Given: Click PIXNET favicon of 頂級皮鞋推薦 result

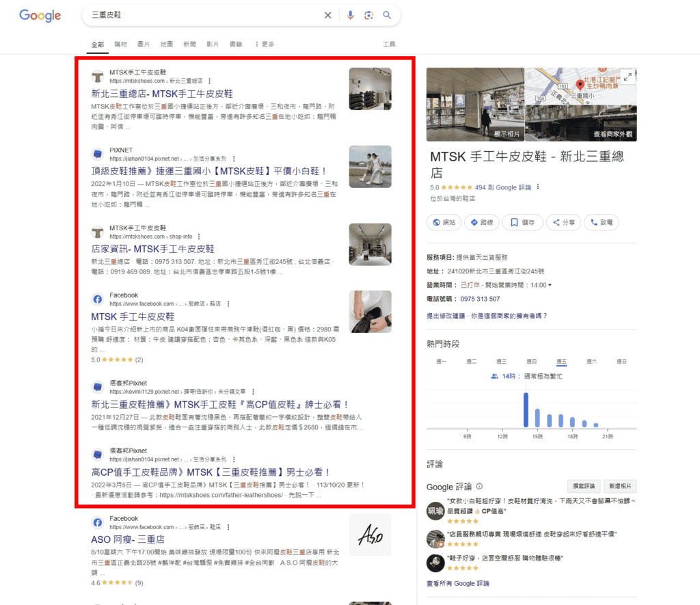Looking at the screenshot, I should pyautogui.click(x=97, y=154).
